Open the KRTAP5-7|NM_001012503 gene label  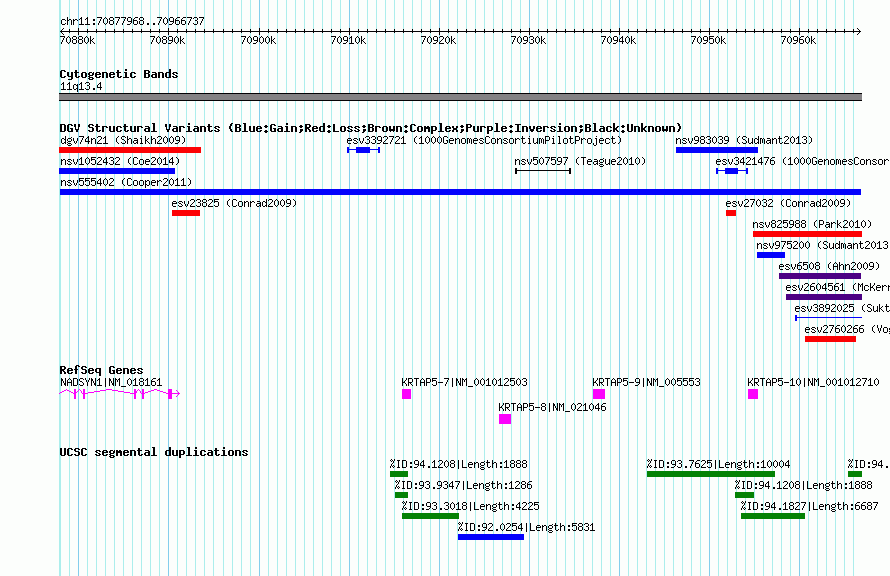tap(464, 382)
